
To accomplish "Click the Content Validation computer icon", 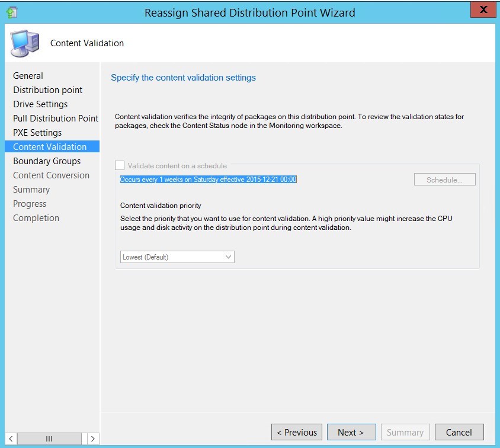I will (x=24, y=42).
